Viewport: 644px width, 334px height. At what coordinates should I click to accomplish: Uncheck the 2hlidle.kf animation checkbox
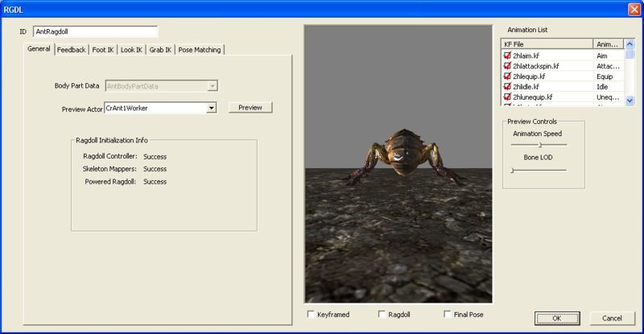508,87
